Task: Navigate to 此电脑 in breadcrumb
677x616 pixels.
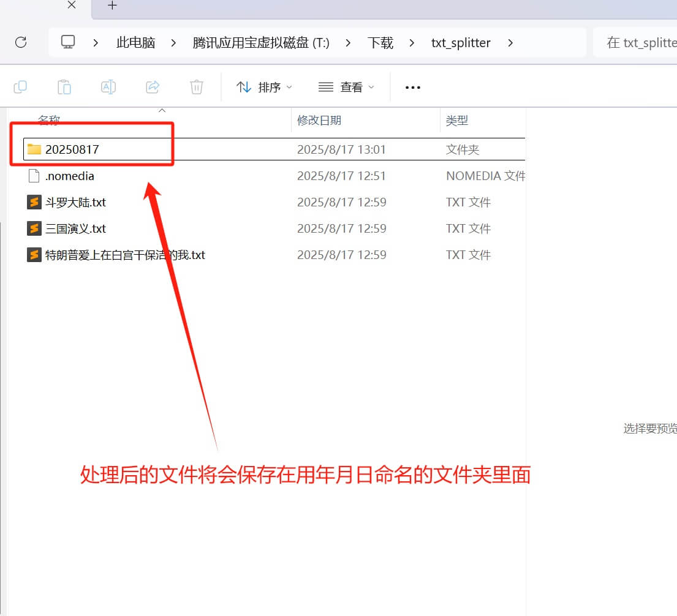Action: tap(135, 43)
